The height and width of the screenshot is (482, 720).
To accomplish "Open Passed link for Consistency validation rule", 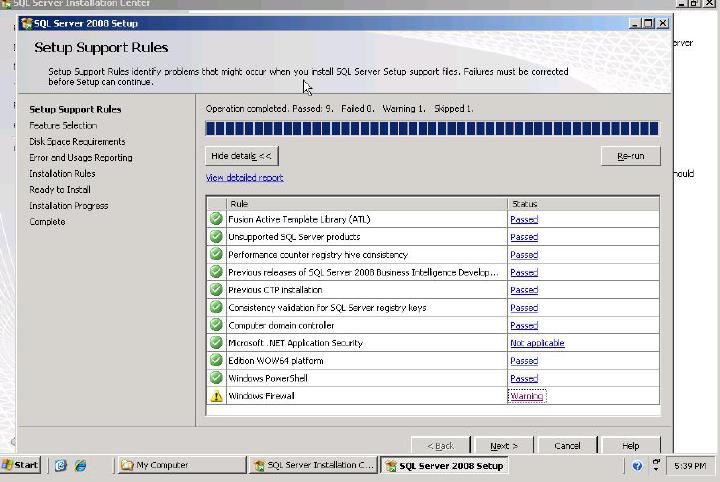I will [524, 308].
